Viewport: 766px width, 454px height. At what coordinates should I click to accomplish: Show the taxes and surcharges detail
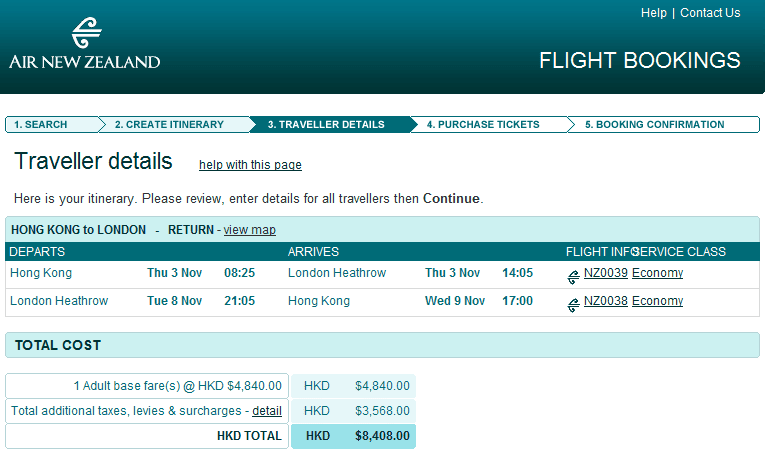267,411
